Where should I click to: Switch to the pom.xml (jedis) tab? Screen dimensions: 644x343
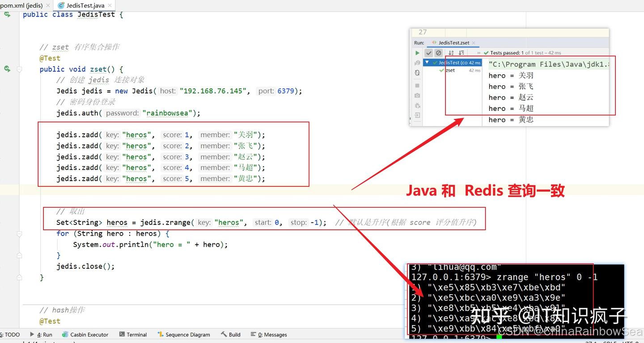(21, 6)
